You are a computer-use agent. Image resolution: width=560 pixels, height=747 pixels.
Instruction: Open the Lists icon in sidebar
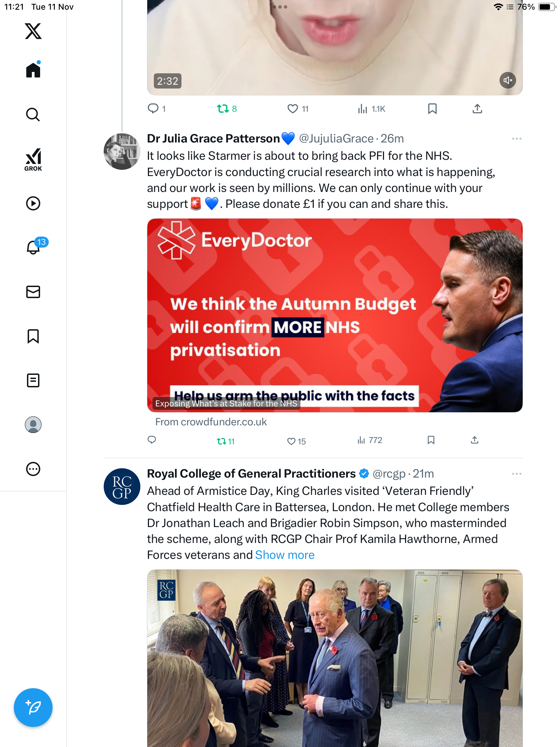[33, 380]
